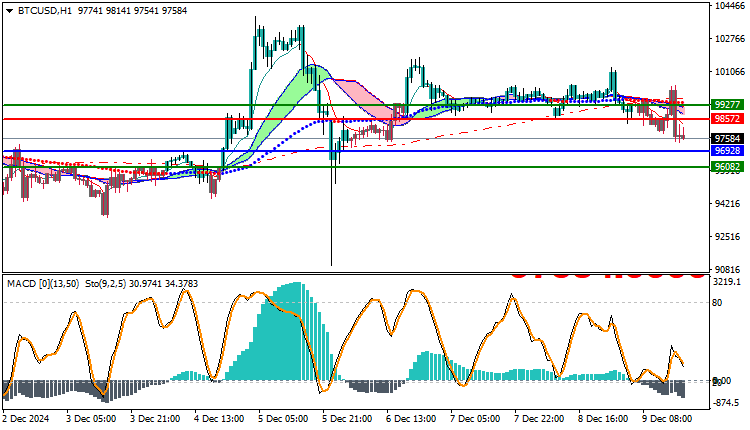Click the 90816 price axis value
The image size is (750, 430).
coord(727,270)
